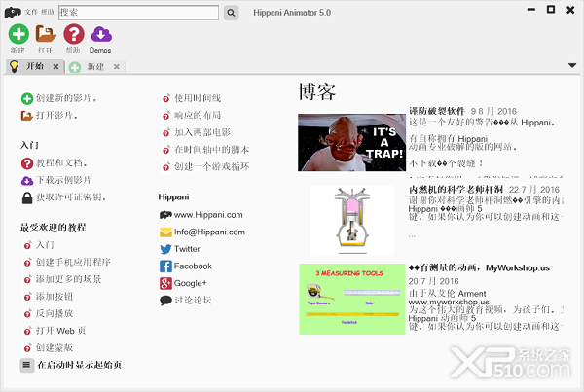Click the Google+ icon
Screen dimensions: 584x392
click(165, 283)
